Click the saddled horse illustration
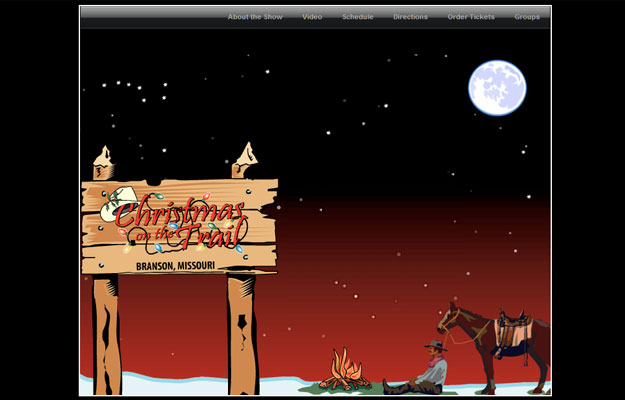This screenshot has height=400, width=625. (x=494, y=347)
